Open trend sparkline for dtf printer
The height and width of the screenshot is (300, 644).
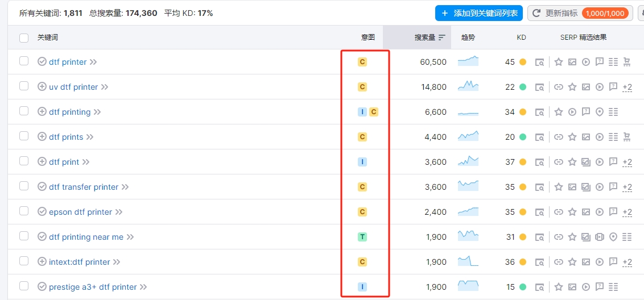click(x=468, y=61)
